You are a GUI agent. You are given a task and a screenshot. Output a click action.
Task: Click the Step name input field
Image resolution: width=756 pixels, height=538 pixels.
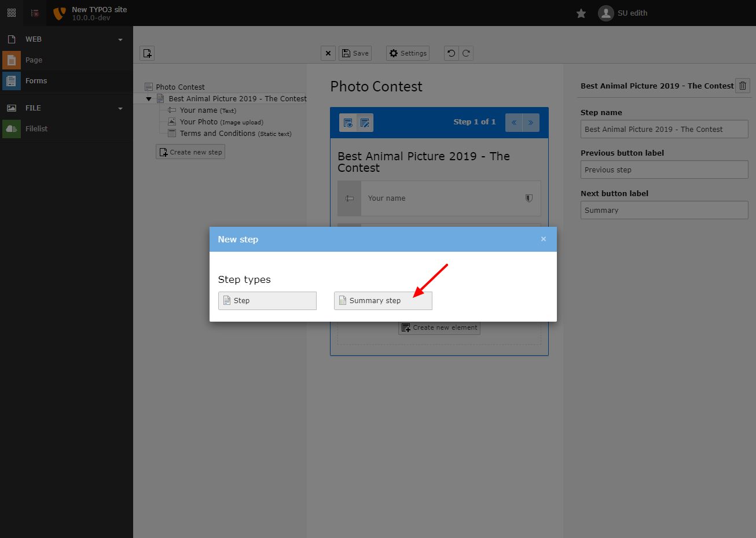click(663, 129)
